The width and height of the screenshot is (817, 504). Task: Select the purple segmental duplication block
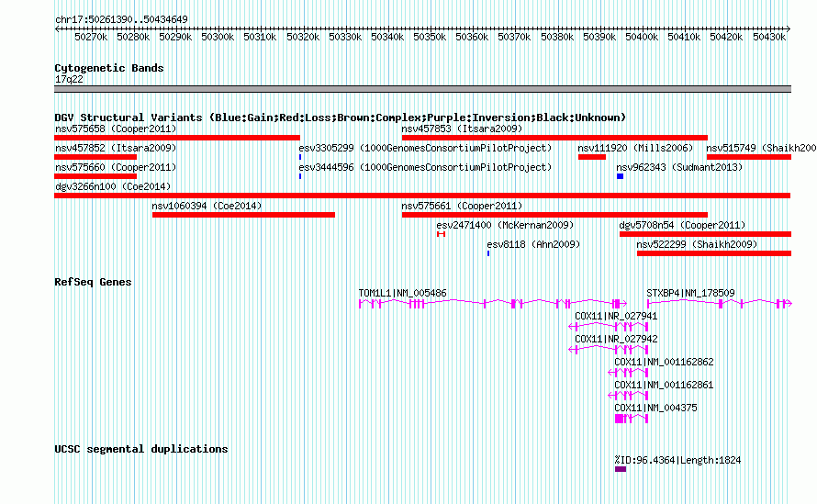(x=620, y=469)
